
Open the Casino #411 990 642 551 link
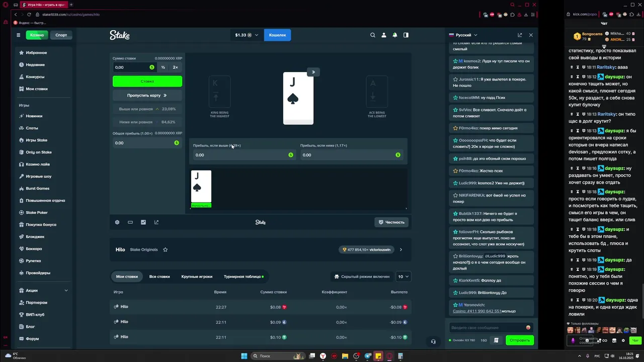coord(477,311)
